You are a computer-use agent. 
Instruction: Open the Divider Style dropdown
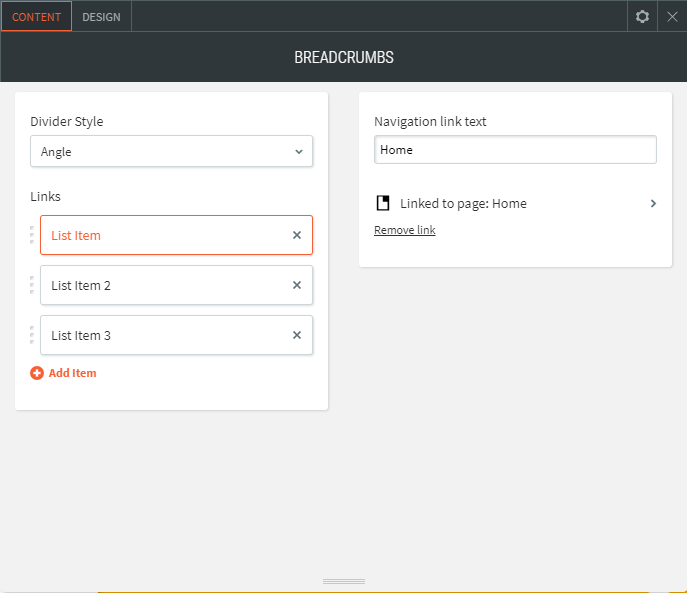click(171, 152)
